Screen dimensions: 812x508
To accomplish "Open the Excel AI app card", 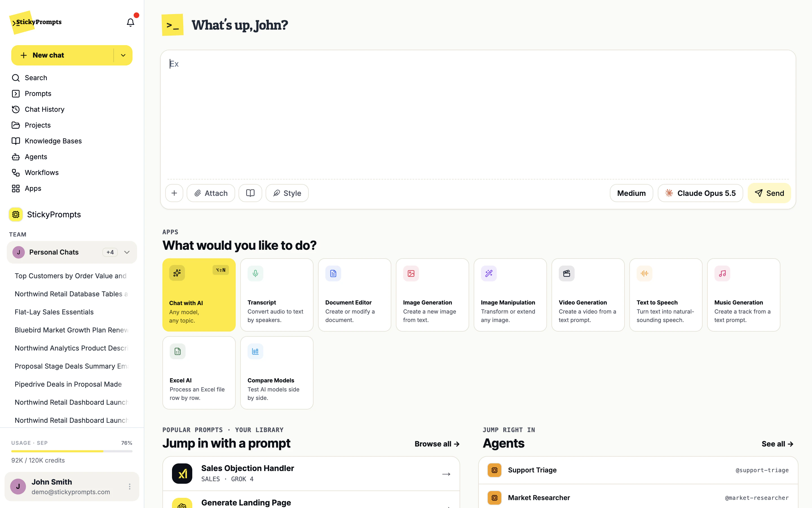I will [199, 373].
